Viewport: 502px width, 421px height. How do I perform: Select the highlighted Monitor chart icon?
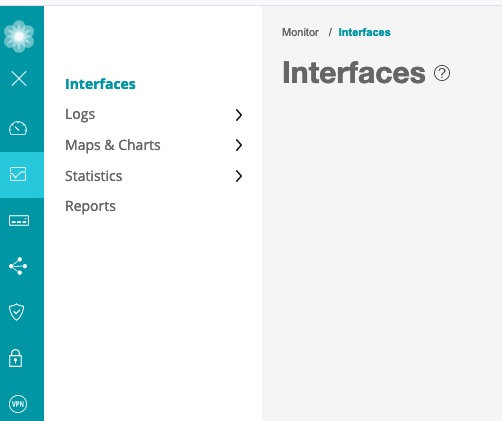(18, 174)
